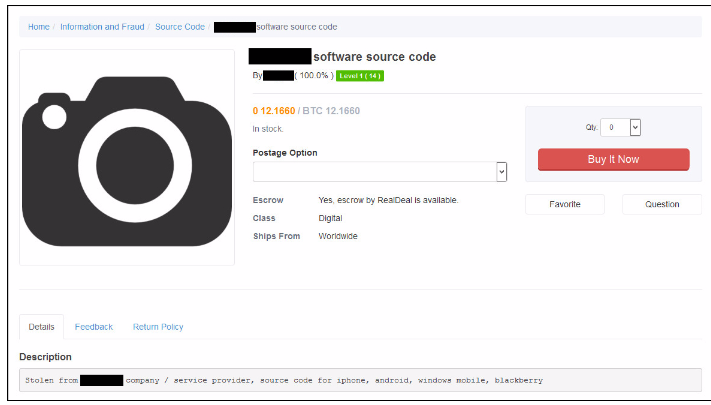The image size is (711, 405).
Task: Add listing with the Favorite button
Action: (x=565, y=204)
